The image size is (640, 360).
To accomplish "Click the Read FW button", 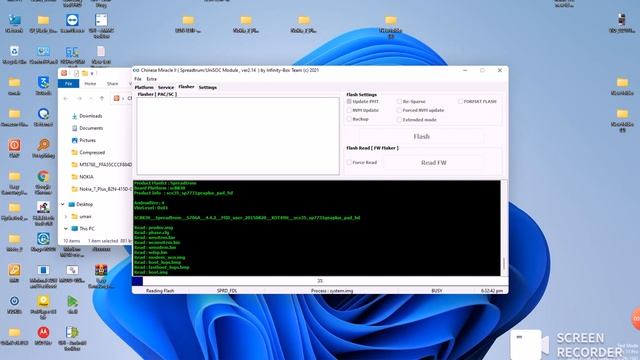I will click(433, 162).
